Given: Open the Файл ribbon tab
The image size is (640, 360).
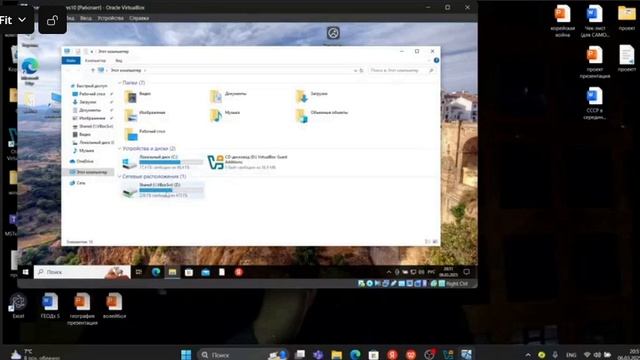Looking at the screenshot, I should click(x=71, y=60).
